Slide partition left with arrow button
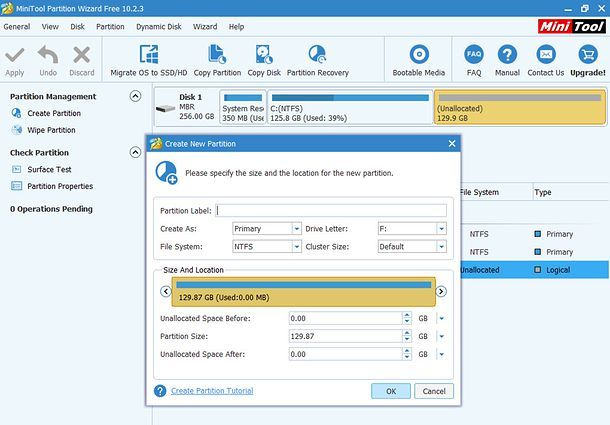The height and width of the screenshot is (425, 610). [x=166, y=291]
